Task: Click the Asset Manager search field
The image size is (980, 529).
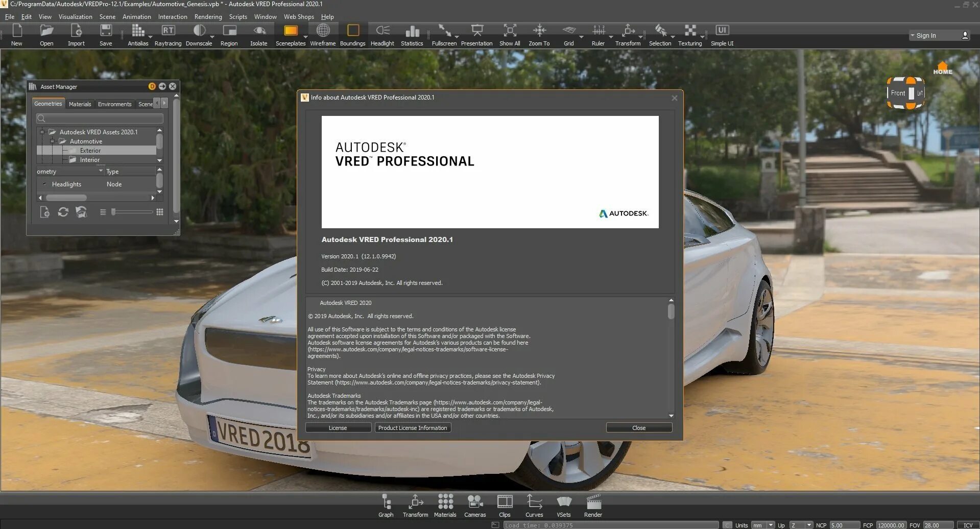Action: [x=100, y=118]
